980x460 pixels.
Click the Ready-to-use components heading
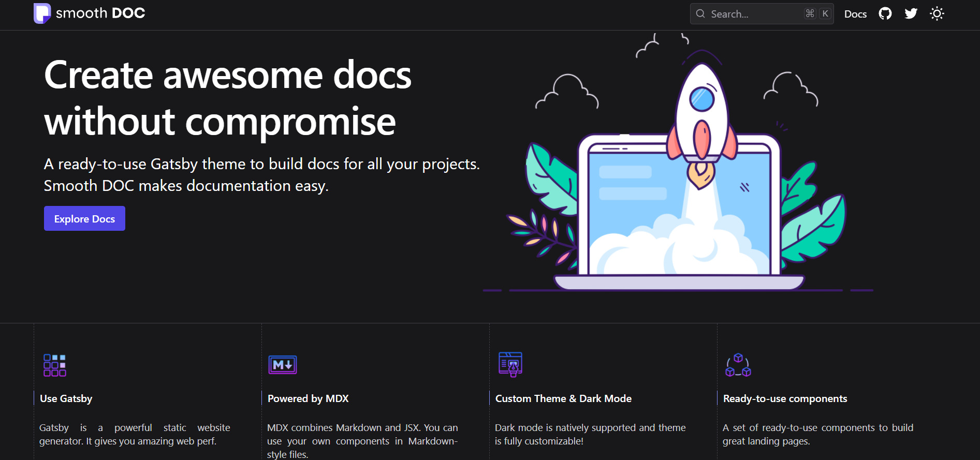pyautogui.click(x=785, y=398)
